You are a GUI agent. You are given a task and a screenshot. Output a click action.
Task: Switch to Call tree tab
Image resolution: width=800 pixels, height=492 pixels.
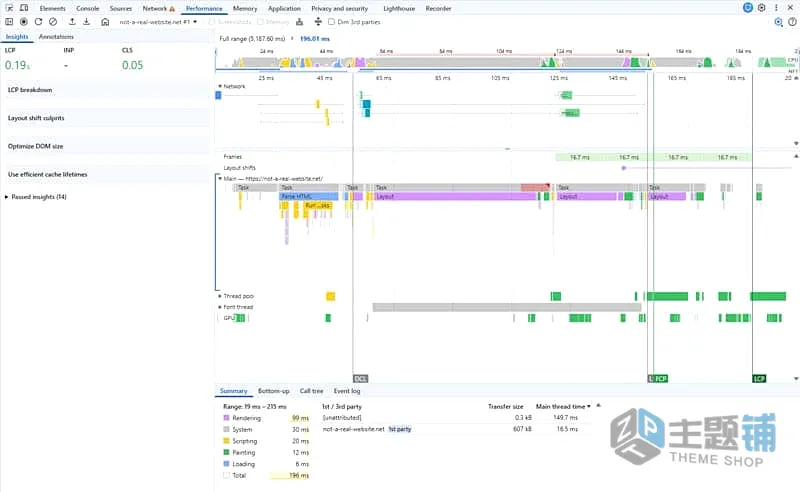click(311, 391)
